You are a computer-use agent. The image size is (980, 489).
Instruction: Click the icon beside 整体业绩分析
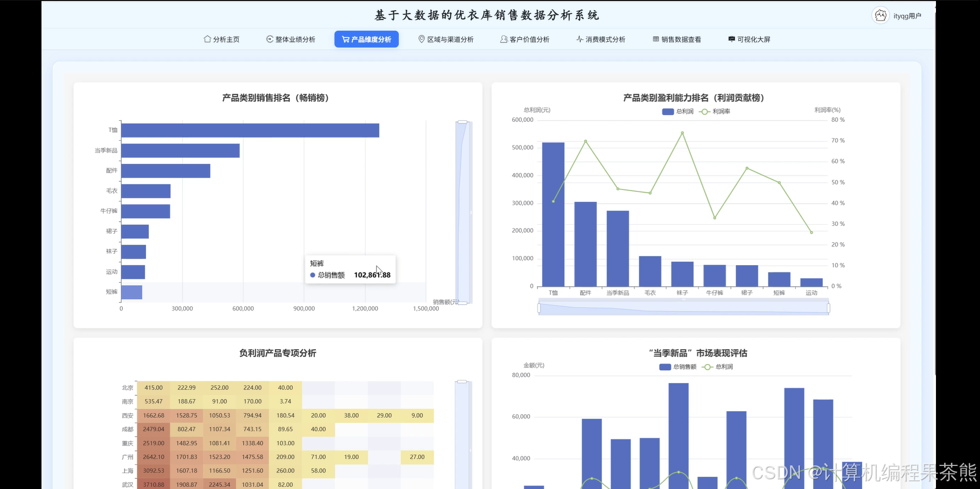coord(270,39)
